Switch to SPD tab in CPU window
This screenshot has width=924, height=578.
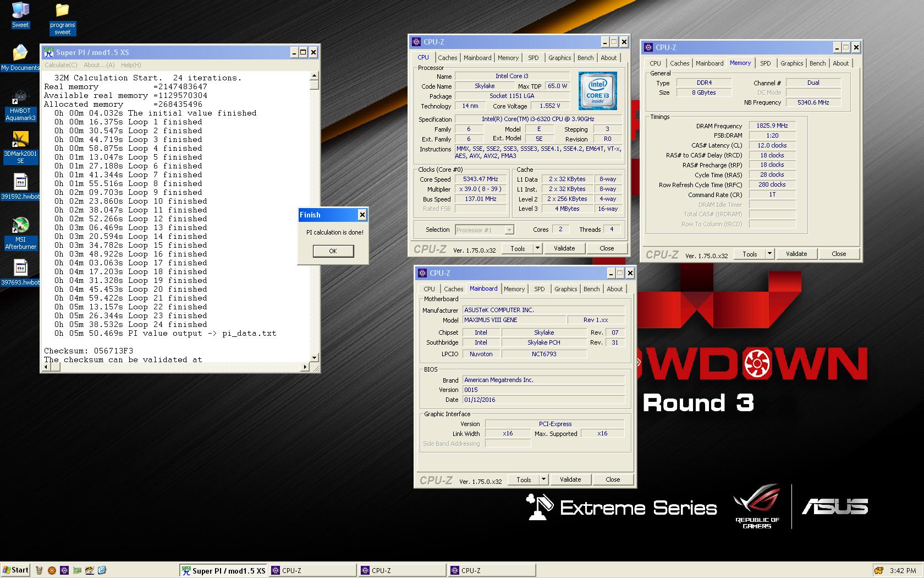point(533,58)
